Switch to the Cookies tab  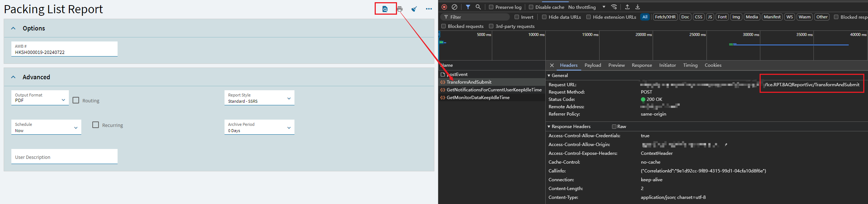713,65
